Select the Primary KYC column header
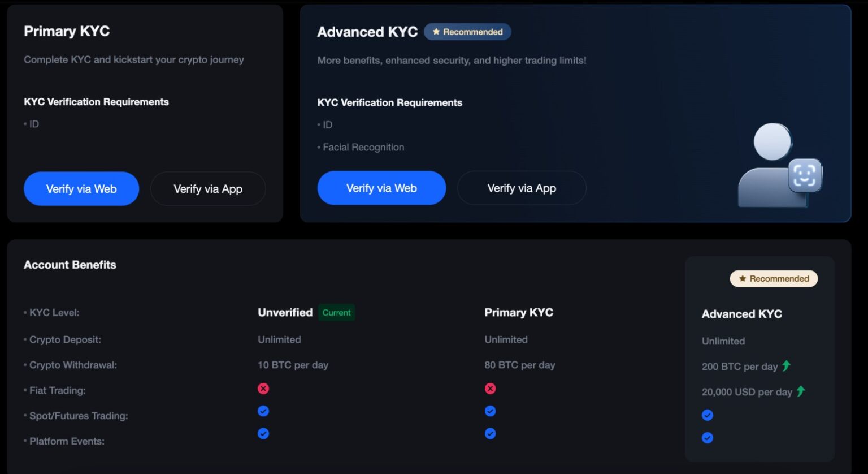Screen dimensions: 868x474 [519, 312]
